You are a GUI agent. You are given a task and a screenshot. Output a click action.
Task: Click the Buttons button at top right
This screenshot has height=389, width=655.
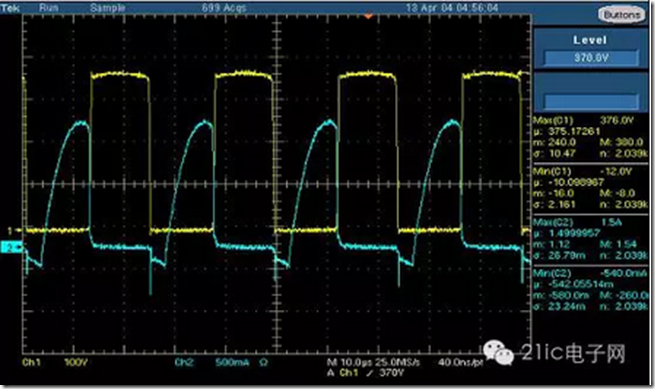622,15
